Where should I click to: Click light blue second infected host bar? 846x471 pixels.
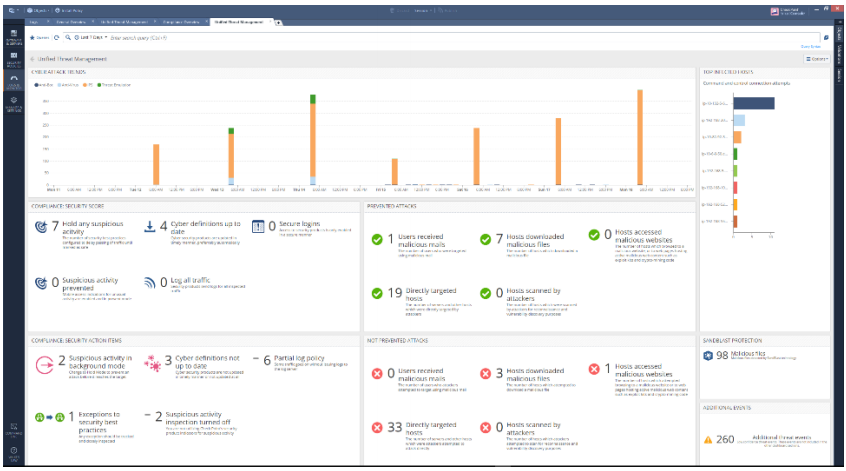click(739, 120)
